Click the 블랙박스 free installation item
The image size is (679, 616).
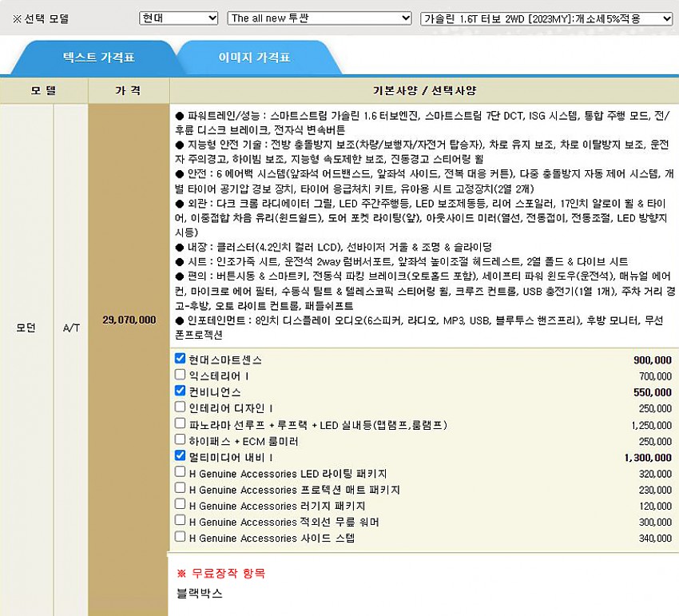point(200,594)
